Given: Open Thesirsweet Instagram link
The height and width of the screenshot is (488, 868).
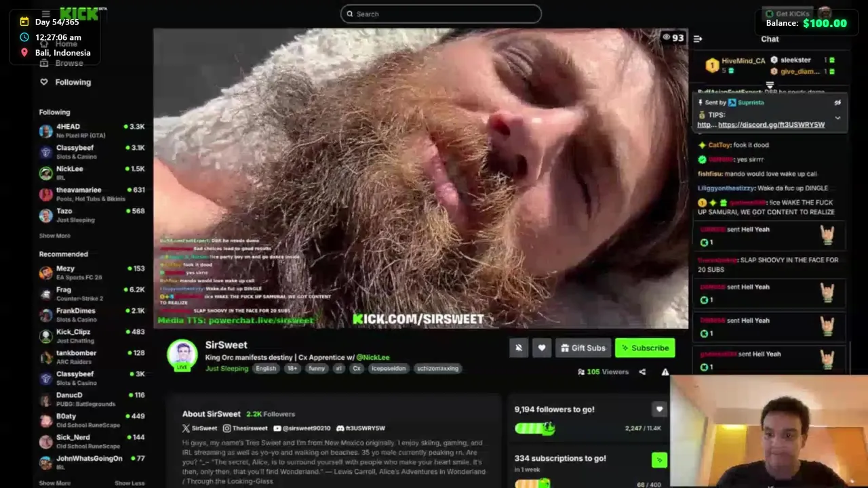Looking at the screenshot, I should click(x=245, y=428).
